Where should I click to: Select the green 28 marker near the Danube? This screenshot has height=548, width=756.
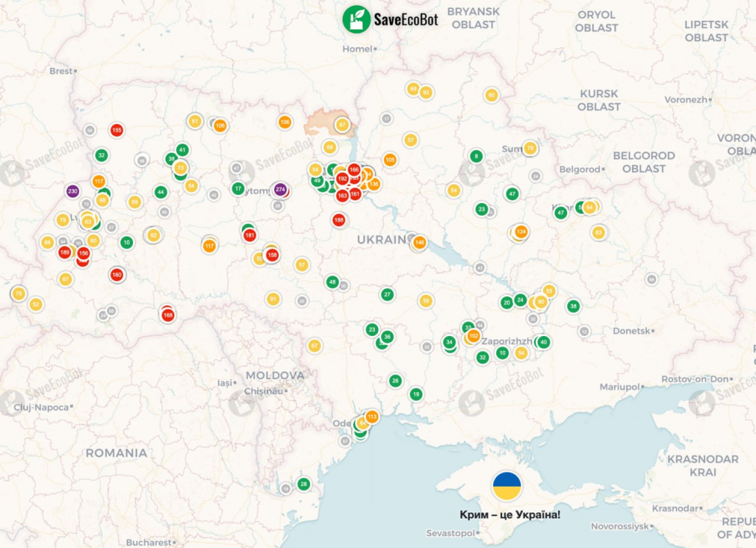coord(303,484)
